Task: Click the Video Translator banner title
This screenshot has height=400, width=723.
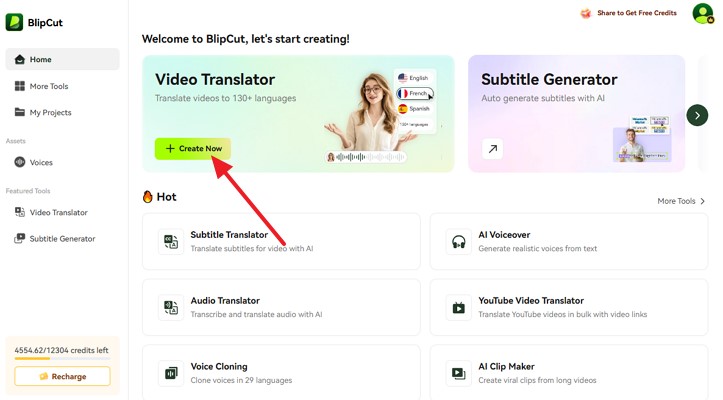Action: click(x=215, y=79)
